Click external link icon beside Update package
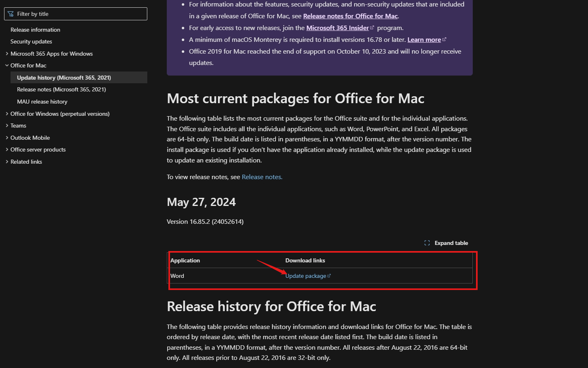This screenshot has width=588, height=368. coord(329,276)
